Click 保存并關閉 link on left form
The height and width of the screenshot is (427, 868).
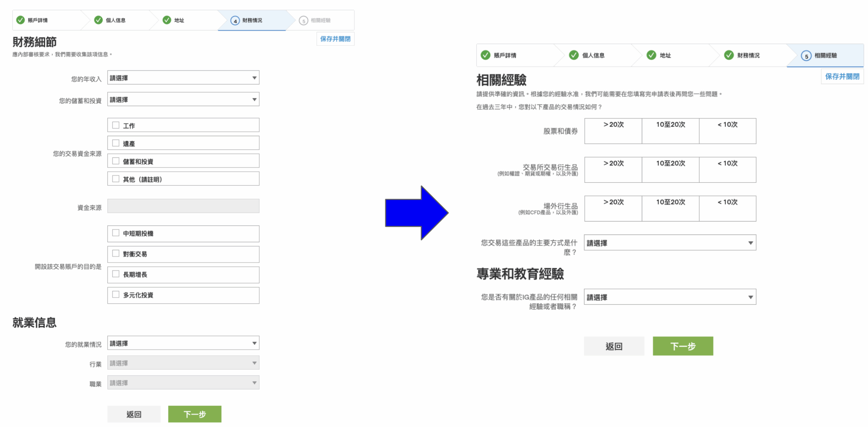click(335, 39)
